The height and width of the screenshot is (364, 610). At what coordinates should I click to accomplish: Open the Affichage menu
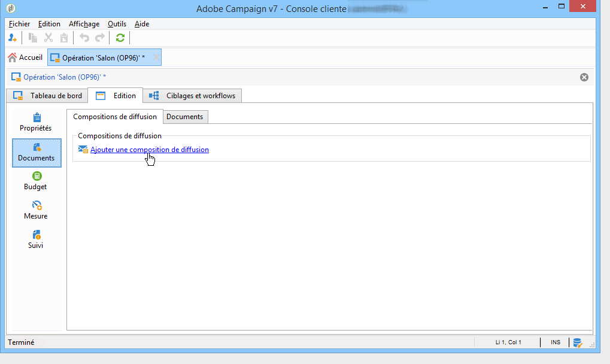click(84, 24)
